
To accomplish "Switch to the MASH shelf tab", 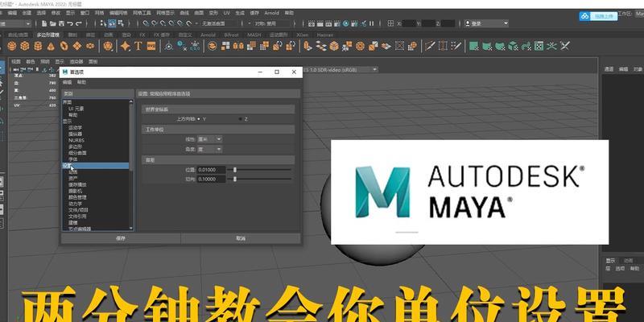I will [254, 35].
